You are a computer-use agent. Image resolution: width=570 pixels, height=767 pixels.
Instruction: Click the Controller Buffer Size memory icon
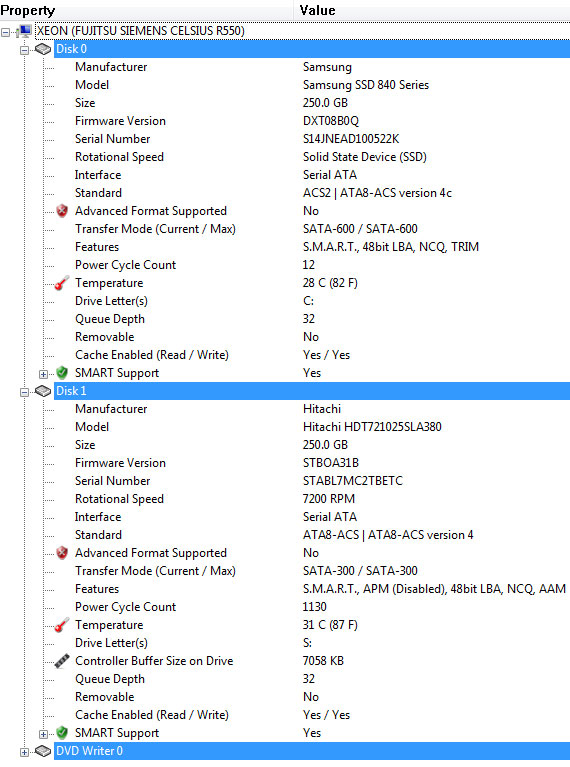point(62,661)
